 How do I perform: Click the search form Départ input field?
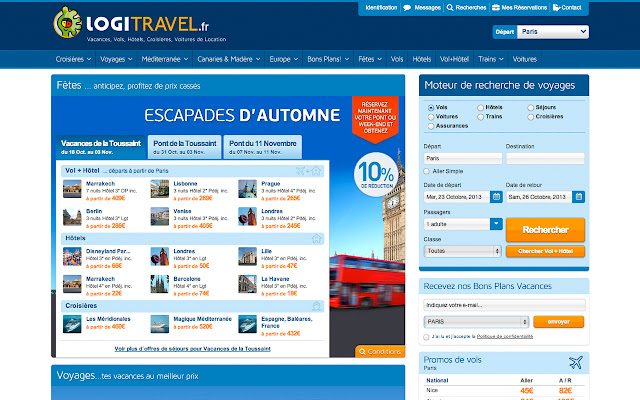coord(463,158)
